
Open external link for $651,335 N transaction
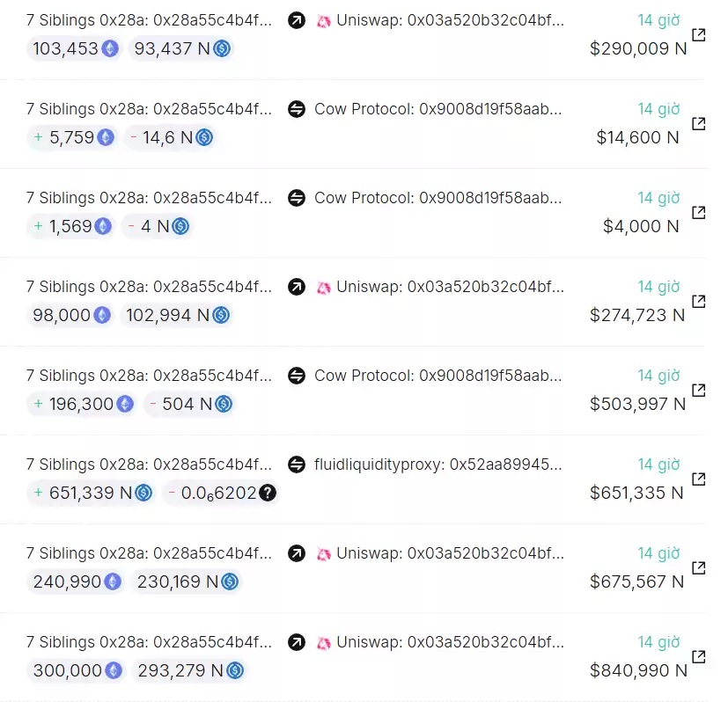coord(698,479)
